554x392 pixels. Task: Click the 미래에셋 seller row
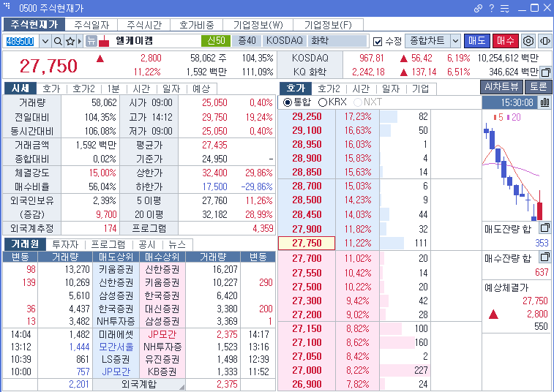(x=116, y=334)
